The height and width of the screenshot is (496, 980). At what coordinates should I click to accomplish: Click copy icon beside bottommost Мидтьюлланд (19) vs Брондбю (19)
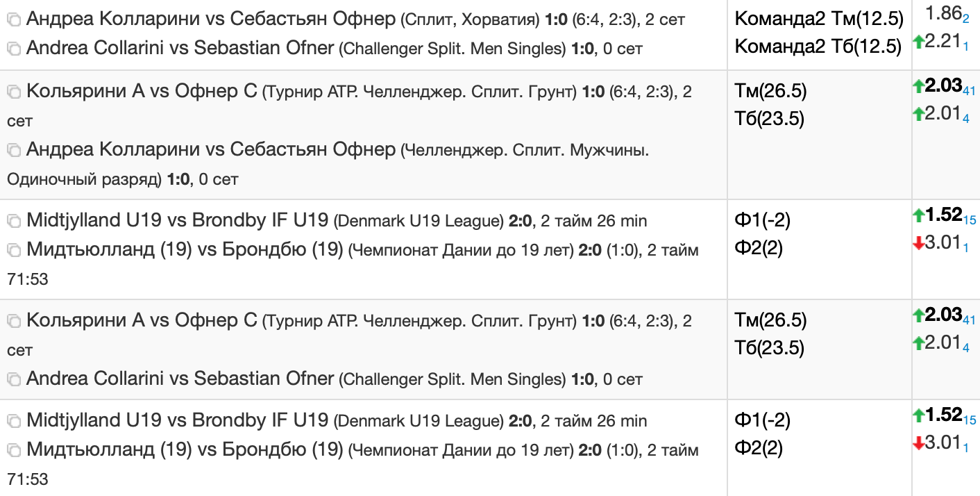13,450
